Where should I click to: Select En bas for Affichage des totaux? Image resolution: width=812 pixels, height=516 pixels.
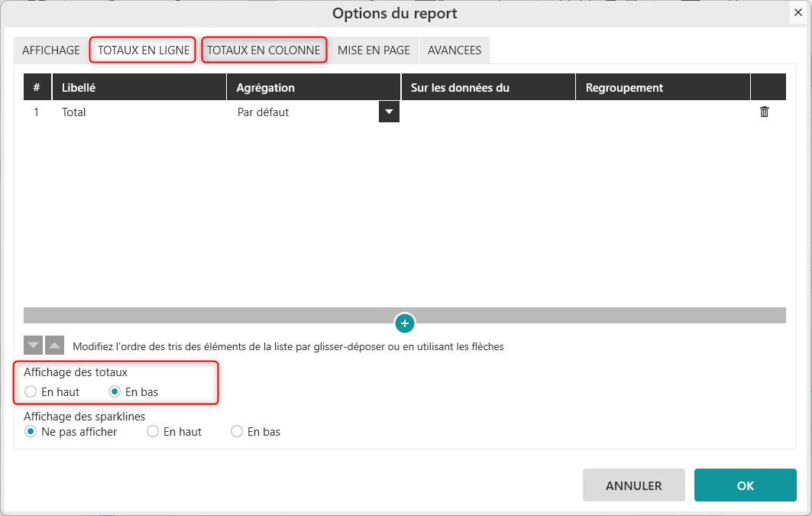(115, 391)
